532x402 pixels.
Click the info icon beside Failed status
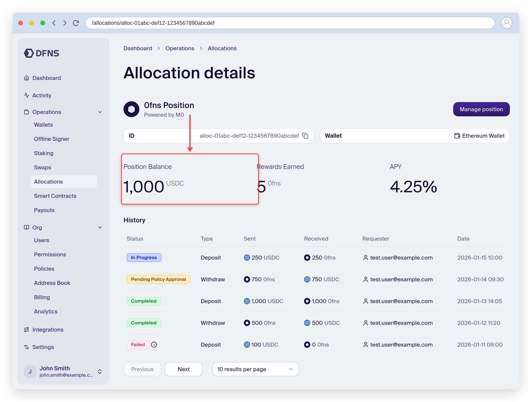(x=154, y=345)
